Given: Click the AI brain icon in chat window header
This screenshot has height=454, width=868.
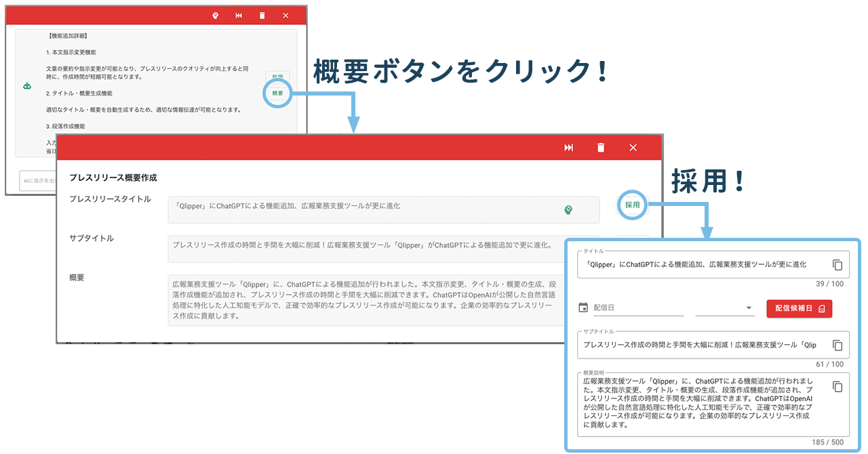Looking at the screenshot, I should [215, 16].
